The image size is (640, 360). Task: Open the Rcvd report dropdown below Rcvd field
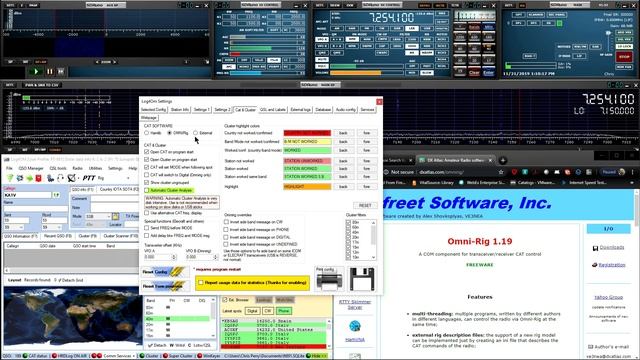pos(60,227)
